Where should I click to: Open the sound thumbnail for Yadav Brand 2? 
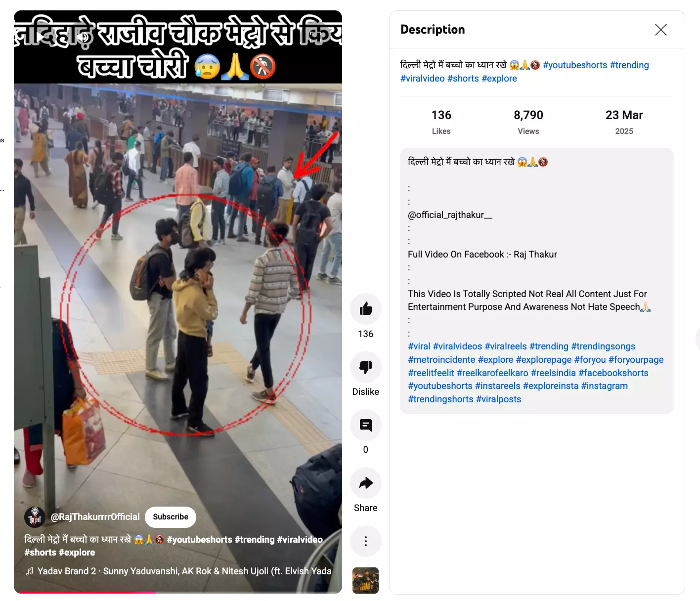365,580
